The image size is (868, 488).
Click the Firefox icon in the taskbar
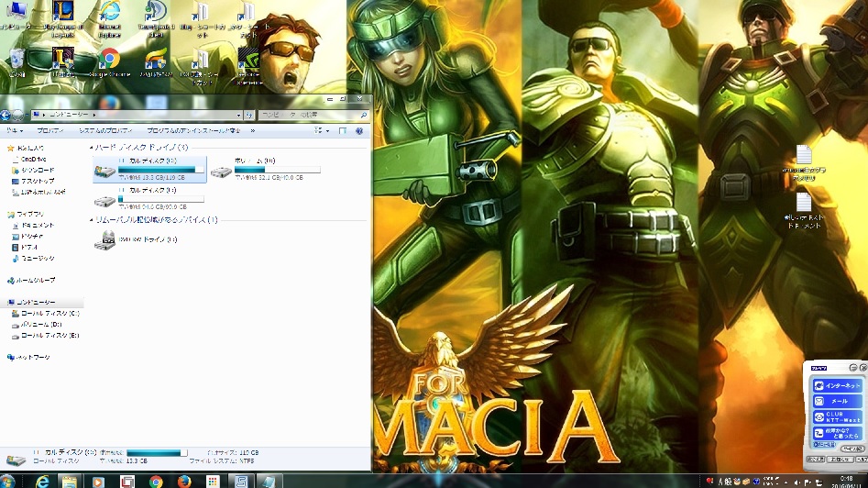(x=183, y=481)
